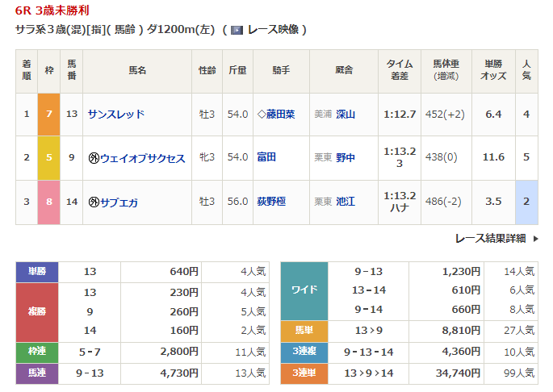Viewport: 553px width, 392px height.
Task: View jockey 荻野極 details
Action: coord(271,202)
